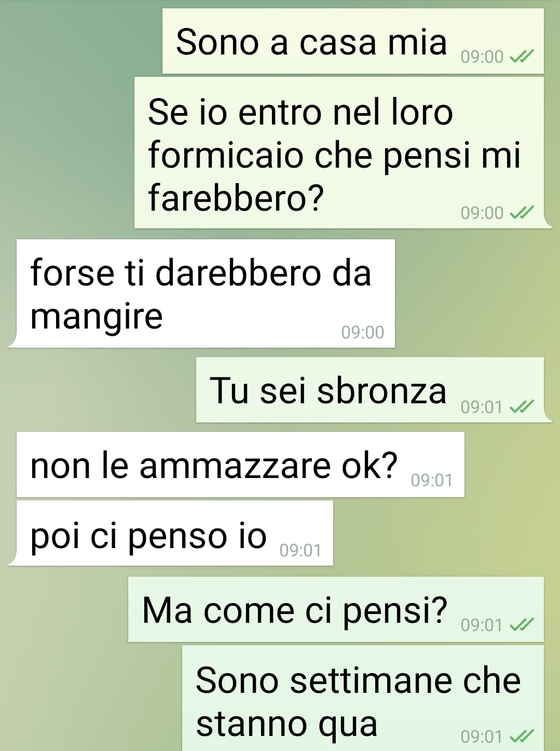Viewport: 560px width, 751px height.
Task: Select 'Se io entro nel loro formicaio' message
Action: 343,153
